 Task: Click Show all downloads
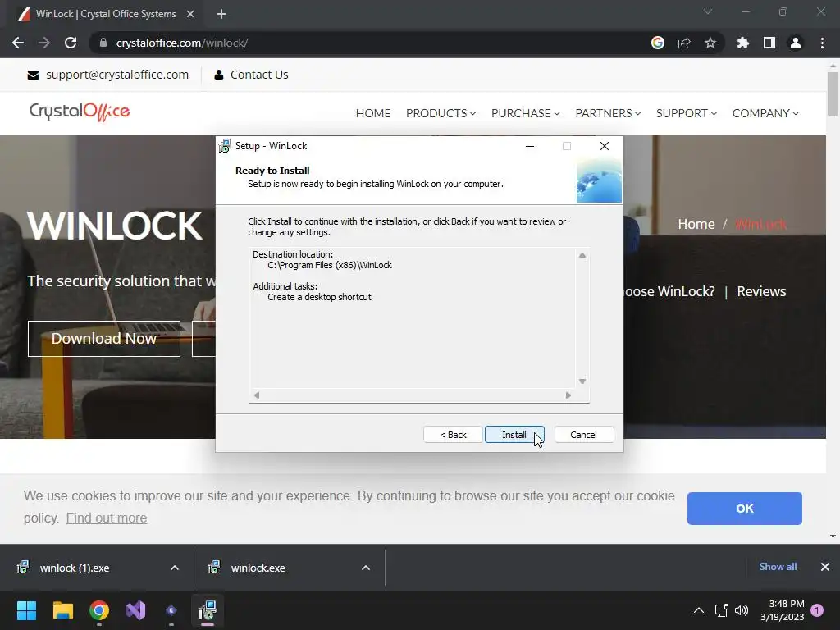coord(778,567)
